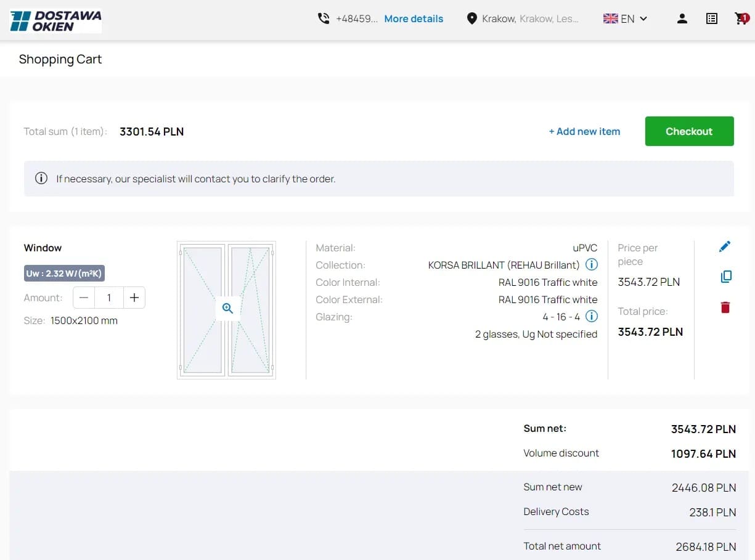This screenshot has width=755, height=560.
Task: Select Add new item
Action: point(584,131)
